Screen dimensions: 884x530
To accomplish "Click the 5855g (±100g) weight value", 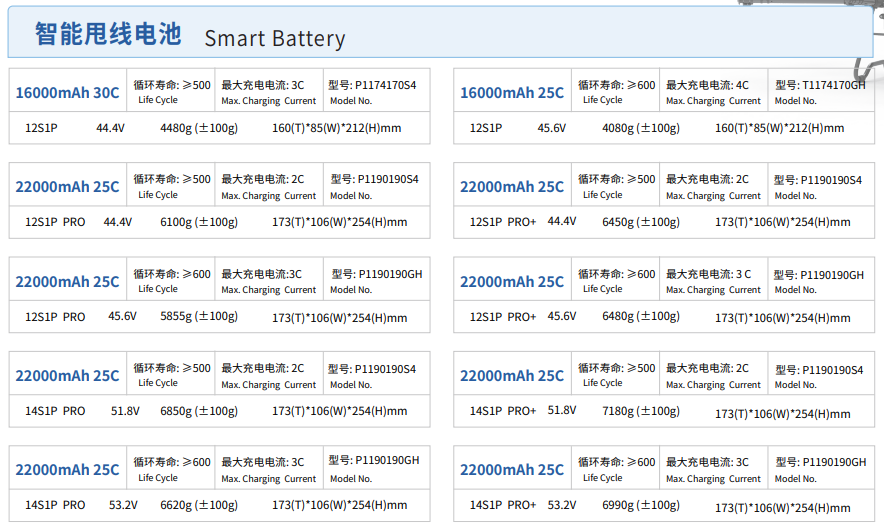I will click(x=199, y=316).
